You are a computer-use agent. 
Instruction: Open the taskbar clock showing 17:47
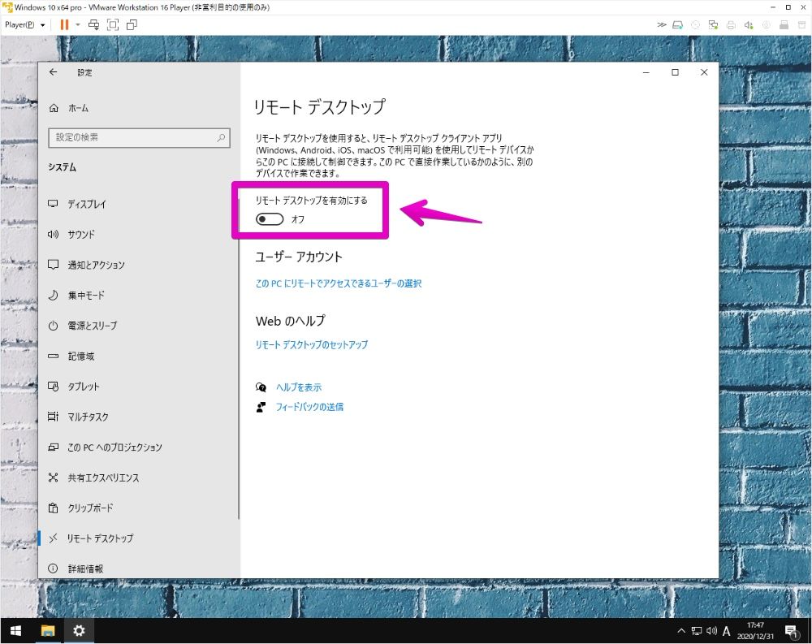[755, 630]
